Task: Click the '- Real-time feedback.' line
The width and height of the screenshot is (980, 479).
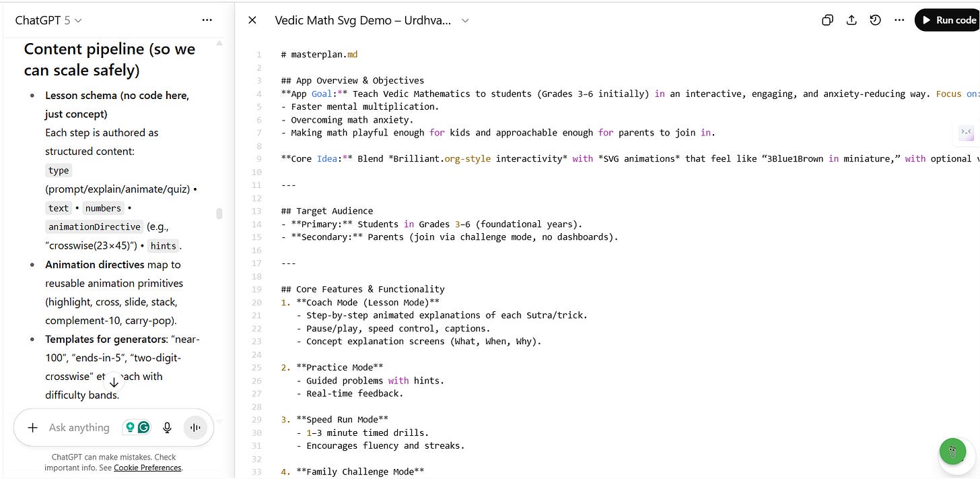Action: click(350, 393)
